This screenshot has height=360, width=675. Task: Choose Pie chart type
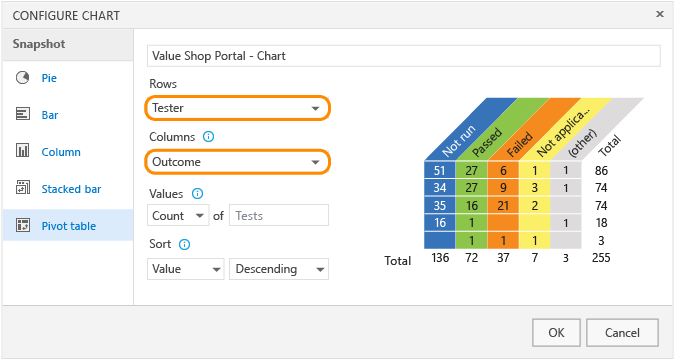49,78
